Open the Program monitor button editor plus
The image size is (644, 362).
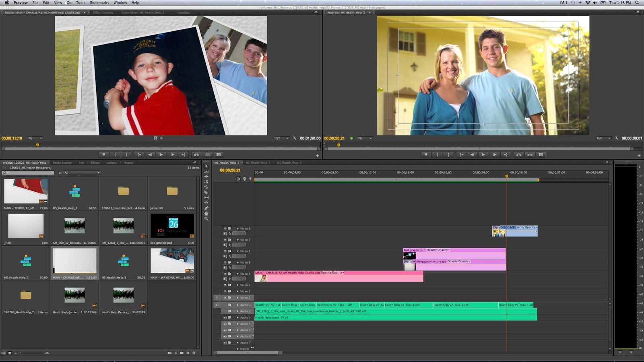pos(639,156)
